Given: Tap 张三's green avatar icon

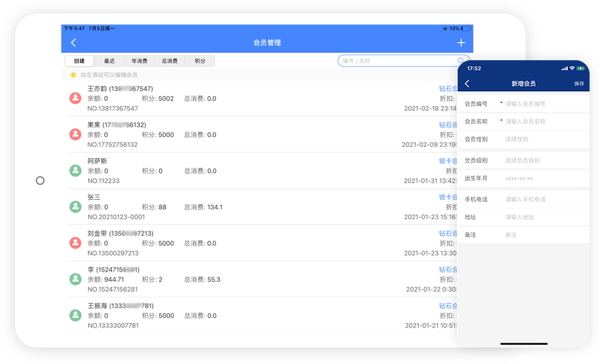Looking at the screenshot, I should 75,206.
